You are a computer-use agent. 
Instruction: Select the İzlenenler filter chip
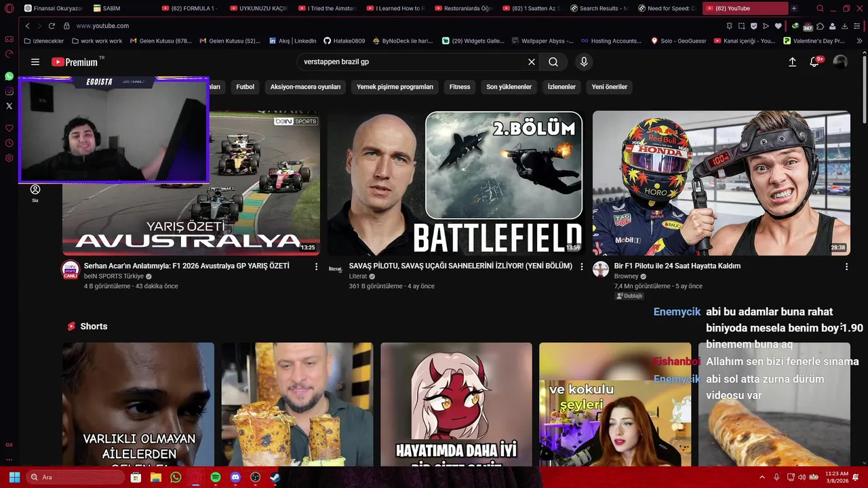561,87
